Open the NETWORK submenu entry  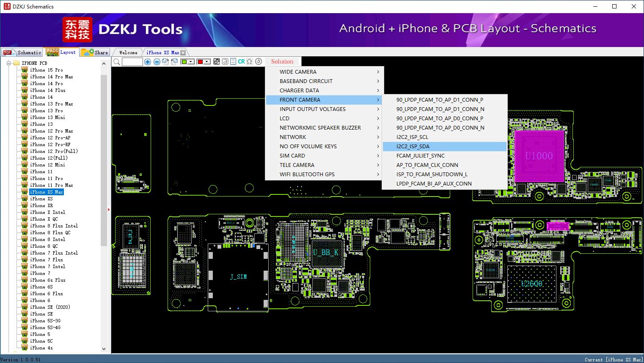pyautogui.click(x=325, y=137)
